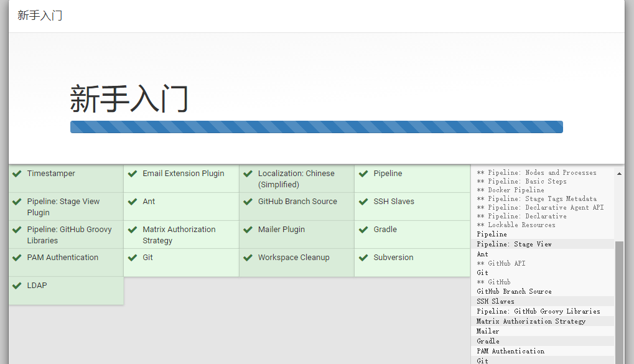Click log entry Pipeline: GitHub Groovy Libraries
The width and height of the screenshot is (634, 364).
538,311
